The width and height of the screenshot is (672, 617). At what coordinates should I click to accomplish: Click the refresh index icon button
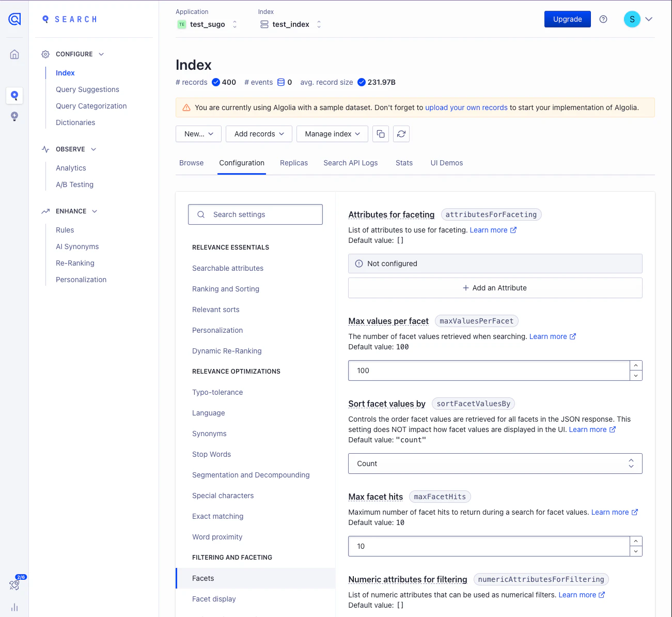coord(401,134)
